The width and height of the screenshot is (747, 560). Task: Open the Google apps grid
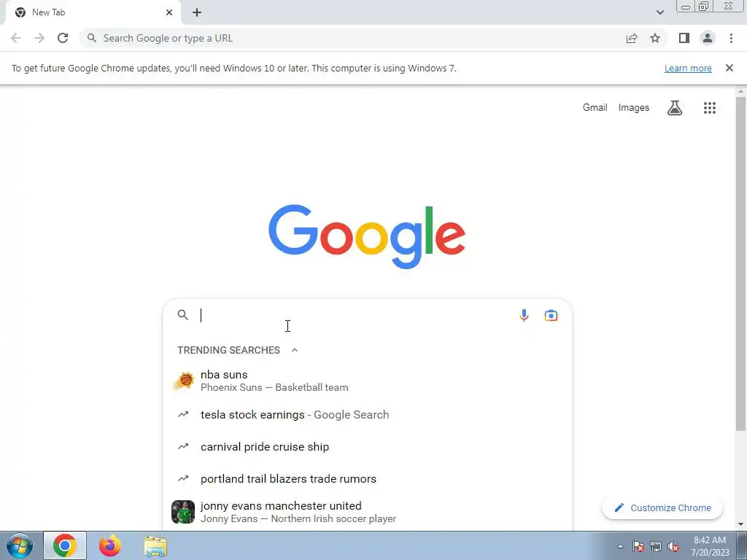tap(710, 108)
